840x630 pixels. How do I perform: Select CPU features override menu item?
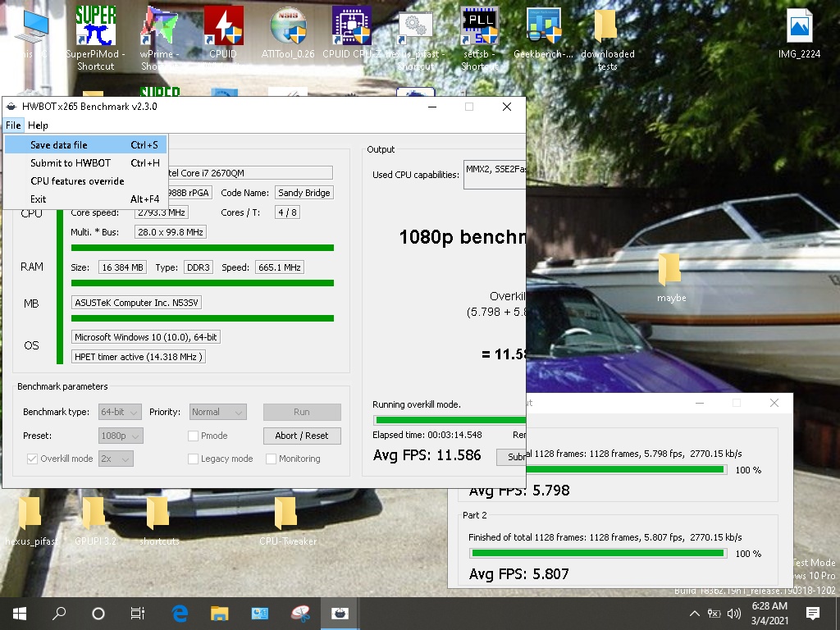pos(85,181)
